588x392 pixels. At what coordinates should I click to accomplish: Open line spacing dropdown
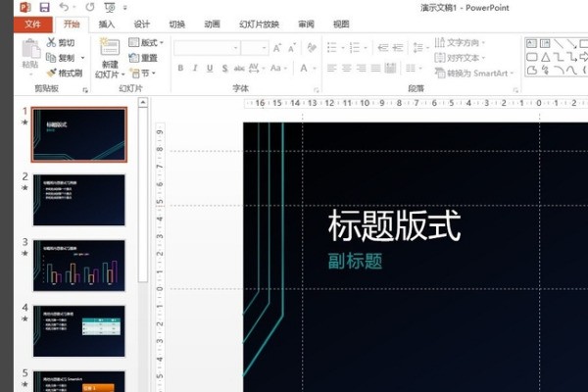[x=420, y=48]
